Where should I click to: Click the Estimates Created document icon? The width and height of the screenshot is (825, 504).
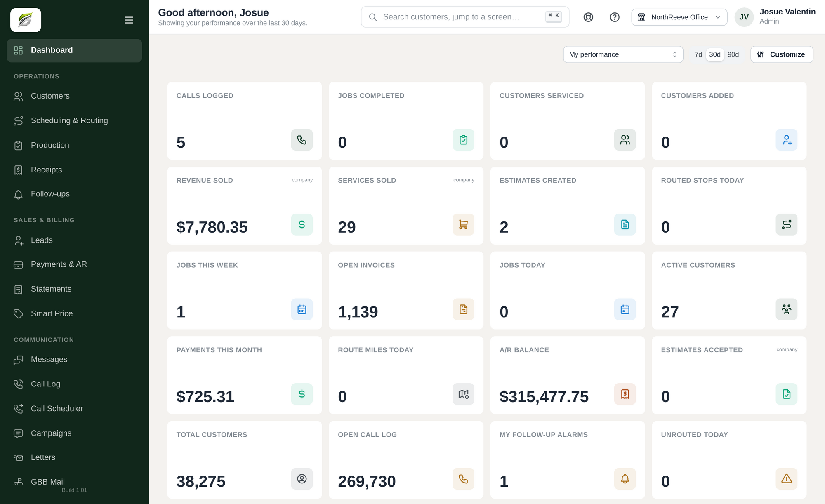tap(625, 224)
